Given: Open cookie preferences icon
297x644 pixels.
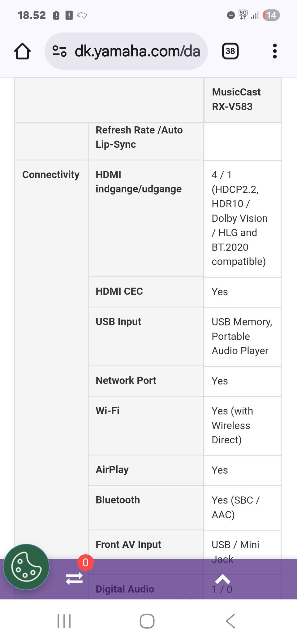Looking at the screenshot, I should click(x=26, y=567).
